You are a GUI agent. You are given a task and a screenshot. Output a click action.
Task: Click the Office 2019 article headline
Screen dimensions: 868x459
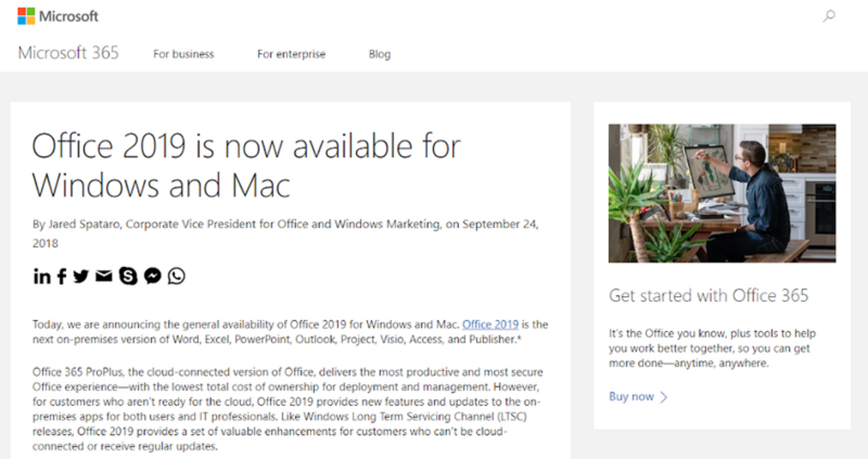click(x=246, y=166)
